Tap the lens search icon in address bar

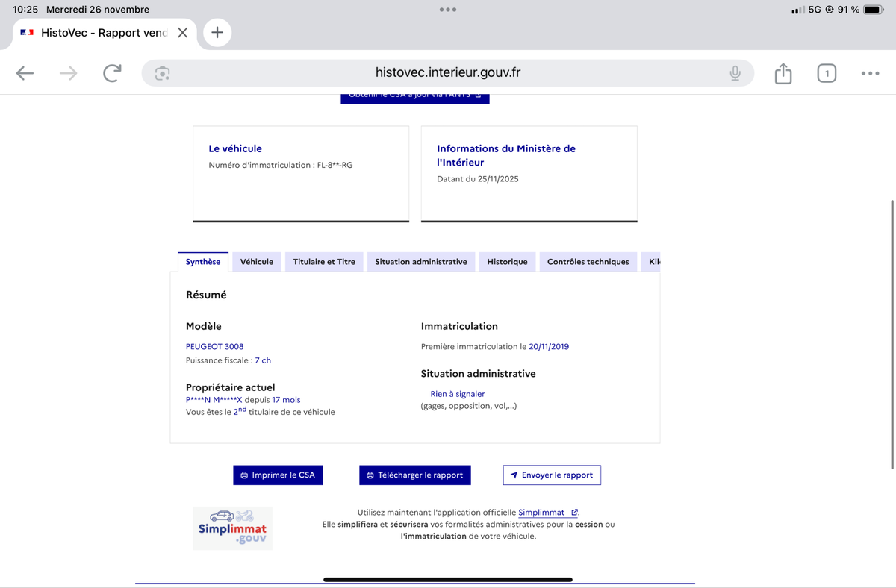click(162, 73)
